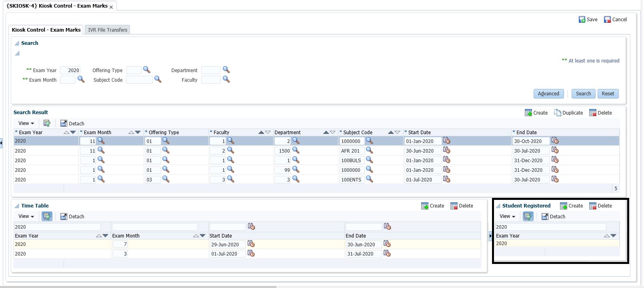This screenshot has height=288, width=644.
Task: Open Start Date calendar for 30-Jun-2020 row
Action: (x=446, y=150)
